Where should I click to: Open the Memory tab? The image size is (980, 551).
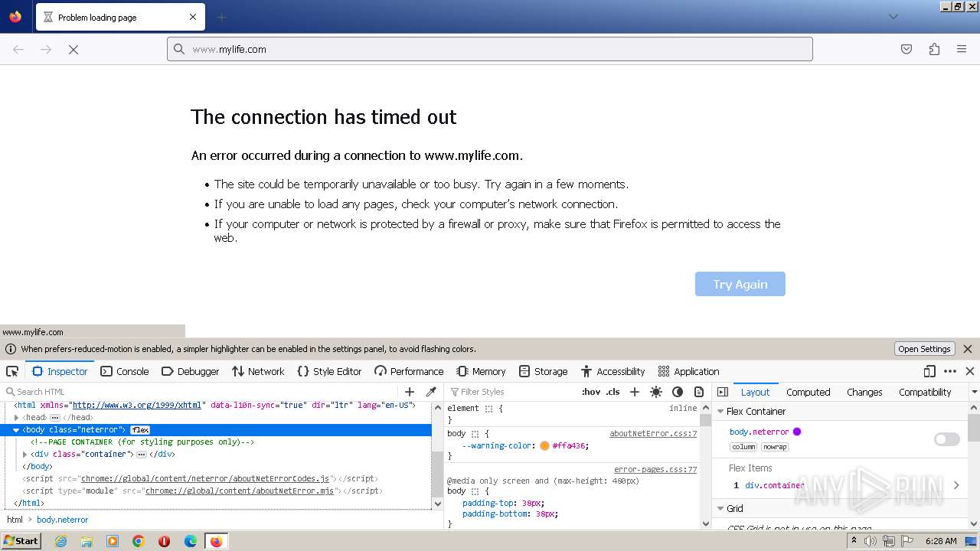pyautogui.click(x=481, y=371)
